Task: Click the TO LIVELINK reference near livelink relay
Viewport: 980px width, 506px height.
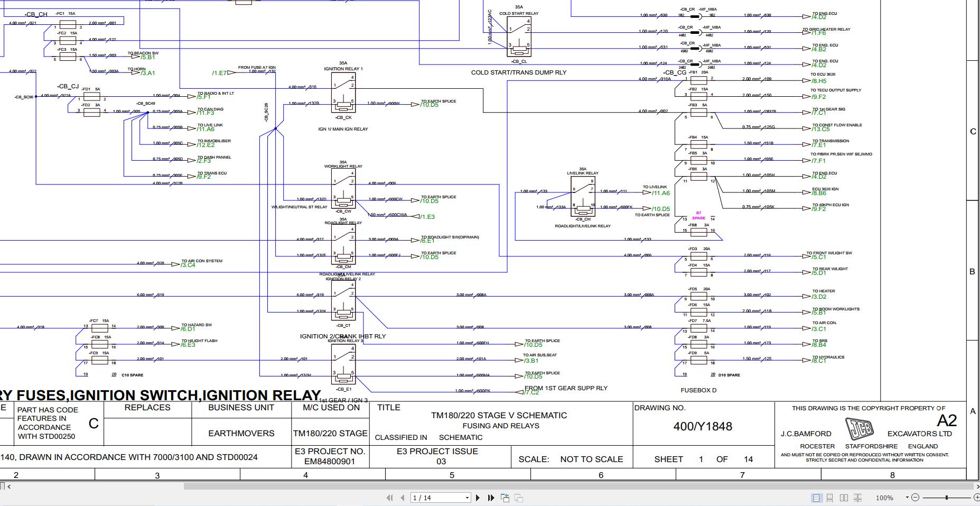Action: (655, 187)
